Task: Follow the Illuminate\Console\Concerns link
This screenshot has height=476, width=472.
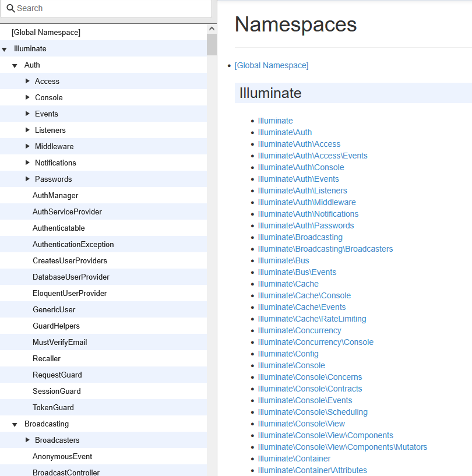Action: pos(310,378)
